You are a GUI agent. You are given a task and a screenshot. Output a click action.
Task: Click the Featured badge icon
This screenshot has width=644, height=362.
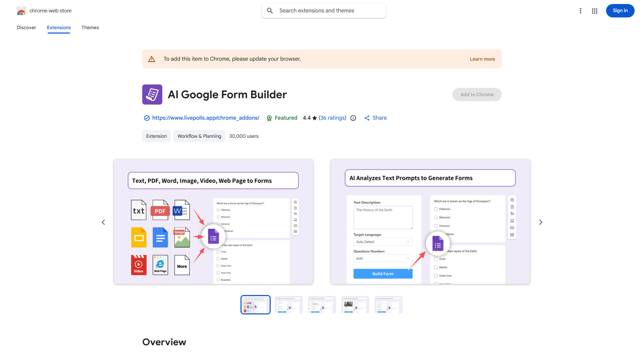pos(269,118)
